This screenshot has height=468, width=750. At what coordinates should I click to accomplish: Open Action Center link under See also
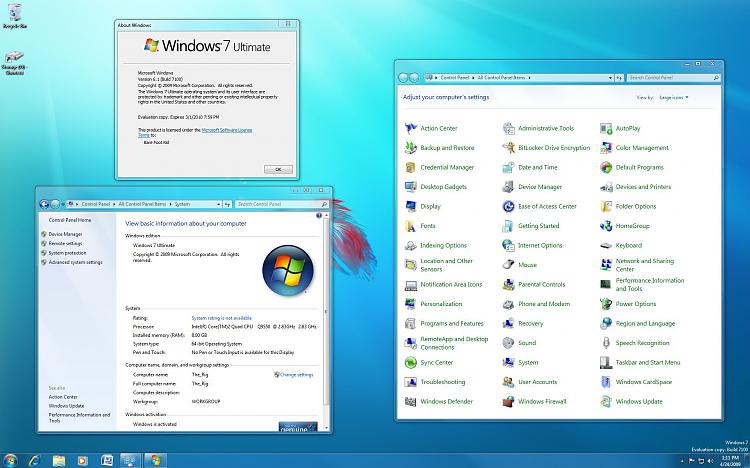point(63,397)
